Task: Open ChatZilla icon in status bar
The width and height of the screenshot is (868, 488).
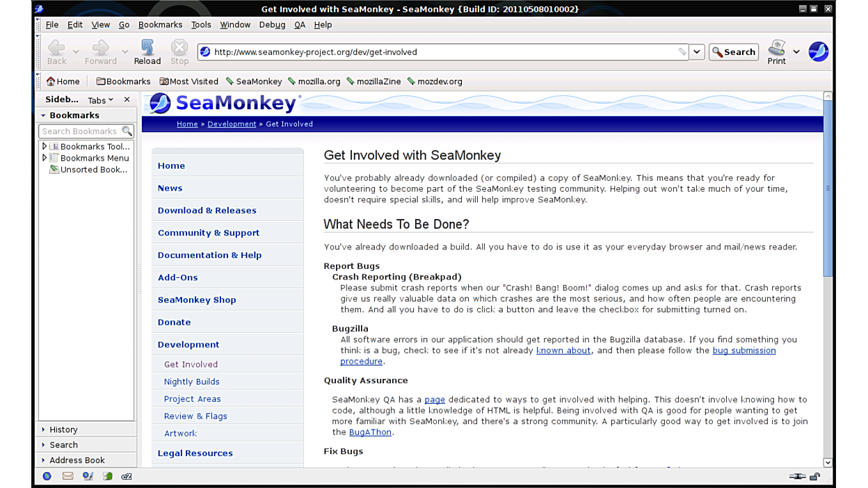Action: [x=127, y=476]
